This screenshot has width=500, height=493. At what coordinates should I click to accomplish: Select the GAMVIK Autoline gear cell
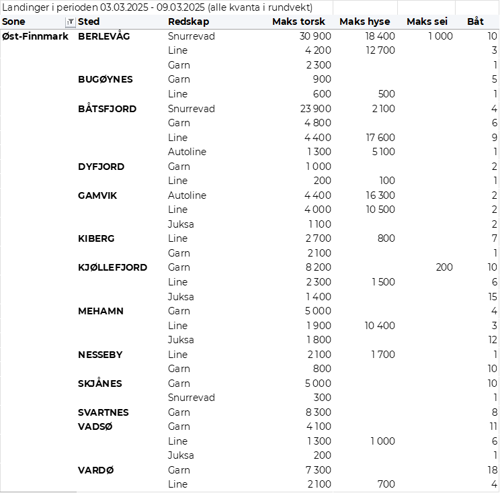(x=187, y=195)
